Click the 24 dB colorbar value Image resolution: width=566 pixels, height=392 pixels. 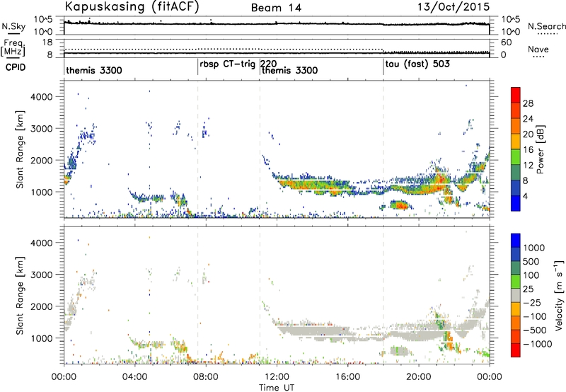[x=528, y=119]
